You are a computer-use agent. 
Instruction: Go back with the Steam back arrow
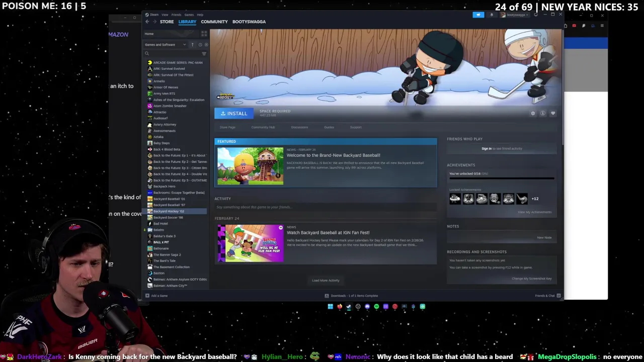tap(147, 22)
